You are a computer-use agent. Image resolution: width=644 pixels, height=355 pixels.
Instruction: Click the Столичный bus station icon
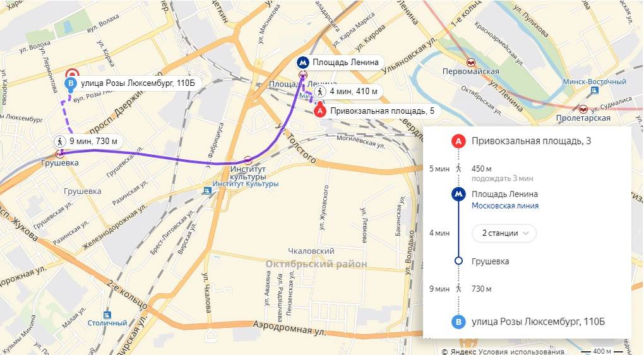pos(107,315)
